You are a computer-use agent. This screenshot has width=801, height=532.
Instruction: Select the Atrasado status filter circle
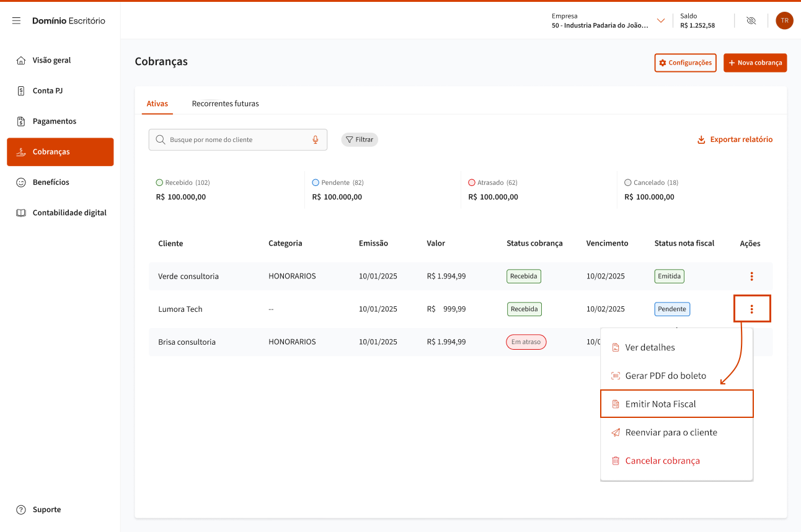click(472, 183)
